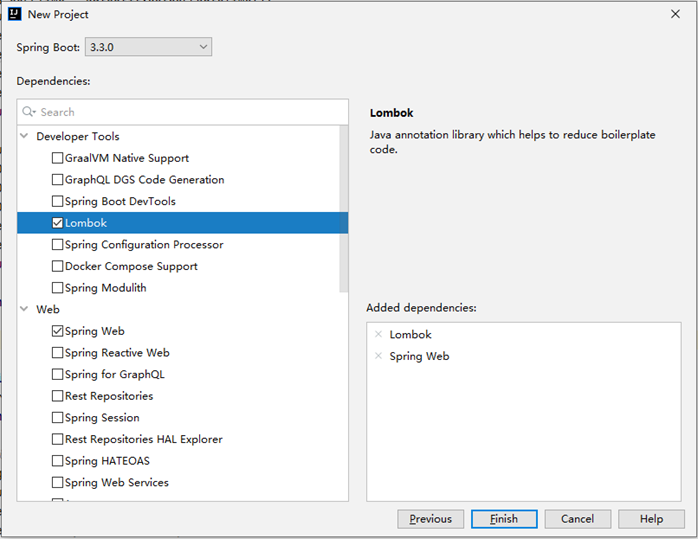Tick Spring Boot DevTools checkbox
The width and height of the screenshot is (698, 539).
[57, 201]
